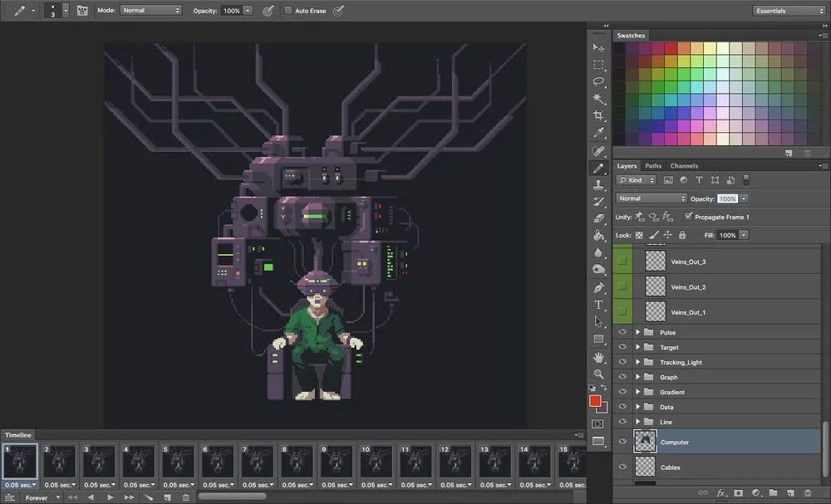Click the red foreground color swatch
The width and height of the screenshot is (831, 504).
pyautogui.click(x=595, y=401)
